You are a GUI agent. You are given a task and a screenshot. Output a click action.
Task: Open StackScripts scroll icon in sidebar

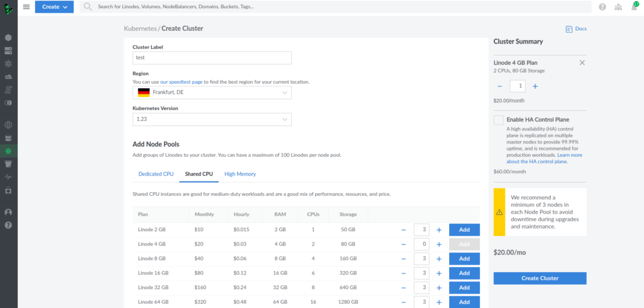tap(8, 90)
